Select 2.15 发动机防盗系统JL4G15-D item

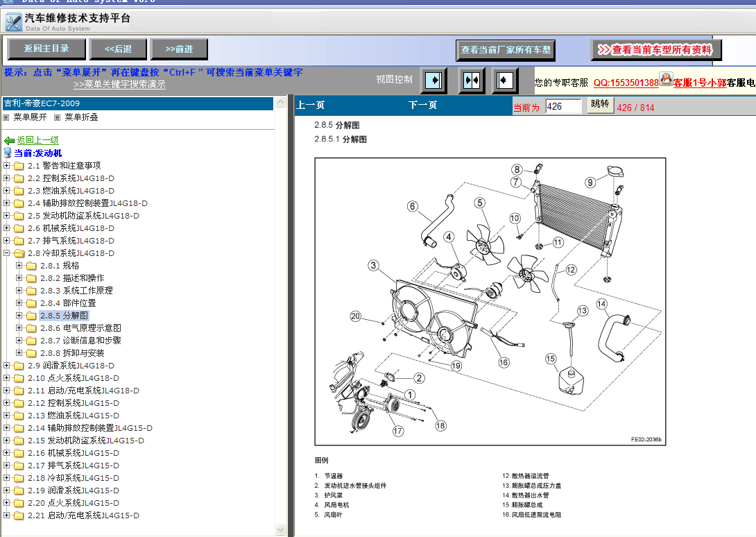click(86, 441)
